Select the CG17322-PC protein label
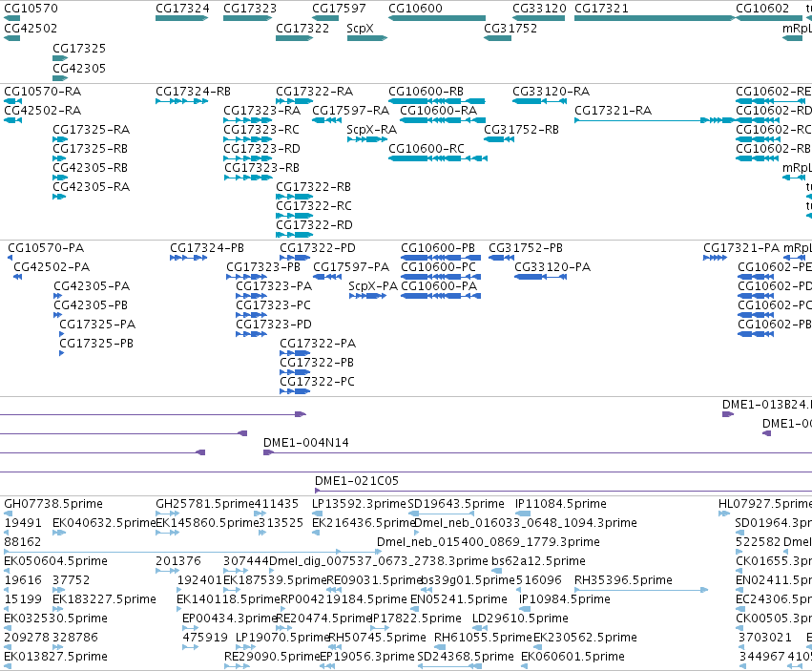The image size is (812, 671). pyautogui.click(x=318, y=382)
